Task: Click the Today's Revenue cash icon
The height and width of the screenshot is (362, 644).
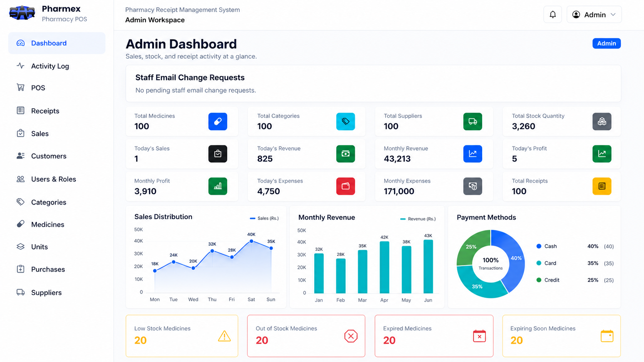Action: point(345,154)
